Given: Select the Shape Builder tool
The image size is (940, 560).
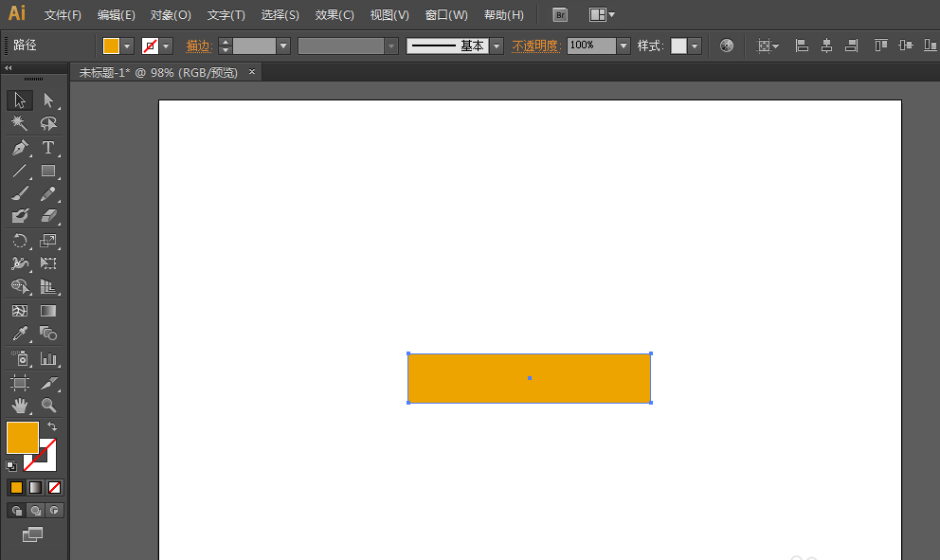Looking at the screenshot, I should point(20,286).
